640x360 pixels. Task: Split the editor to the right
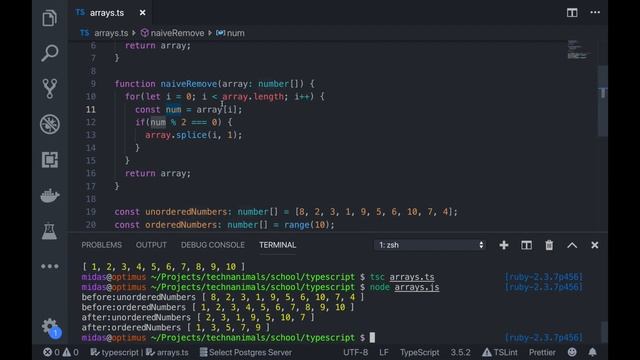572,13
